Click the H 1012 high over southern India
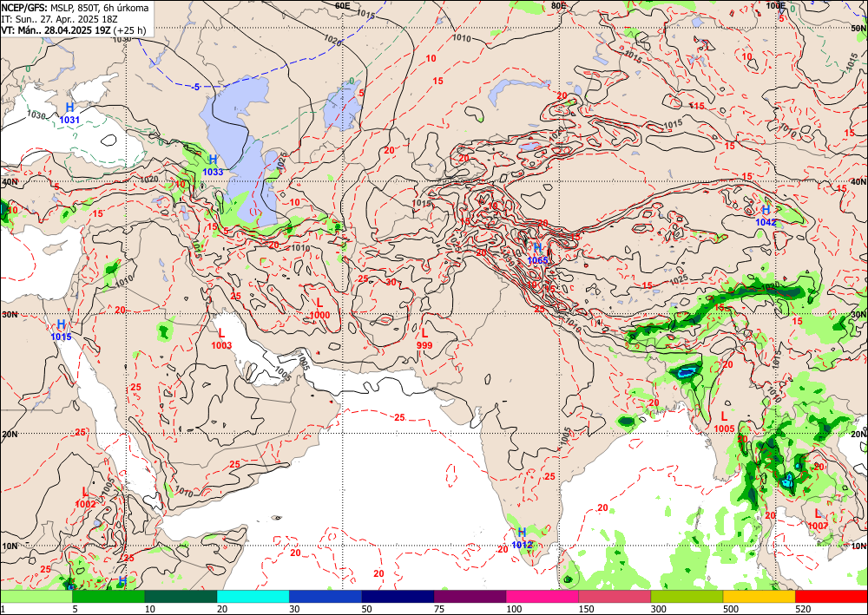Screen dimensions: 868x615 (522, 538)
